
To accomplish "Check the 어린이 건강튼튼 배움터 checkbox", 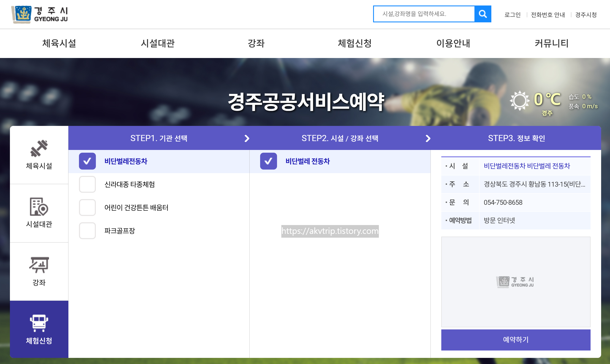I will point(87,207).
